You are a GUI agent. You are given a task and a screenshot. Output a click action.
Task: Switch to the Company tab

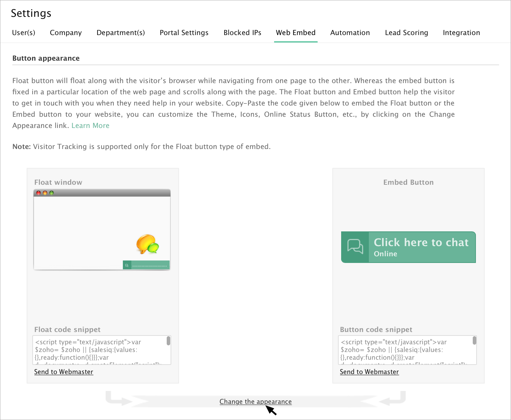coord(66,33)
